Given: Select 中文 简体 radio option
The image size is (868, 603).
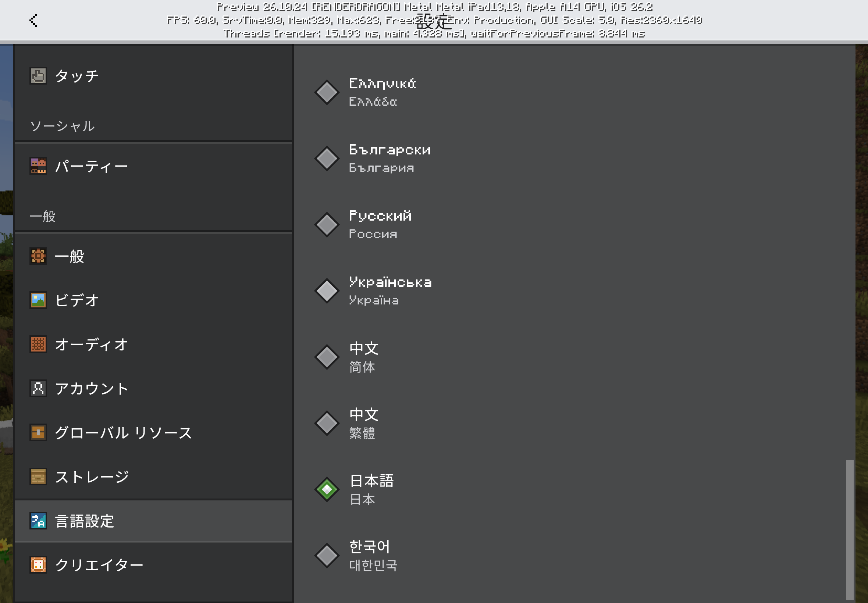Looking at the screenshot, I should 327,357.
